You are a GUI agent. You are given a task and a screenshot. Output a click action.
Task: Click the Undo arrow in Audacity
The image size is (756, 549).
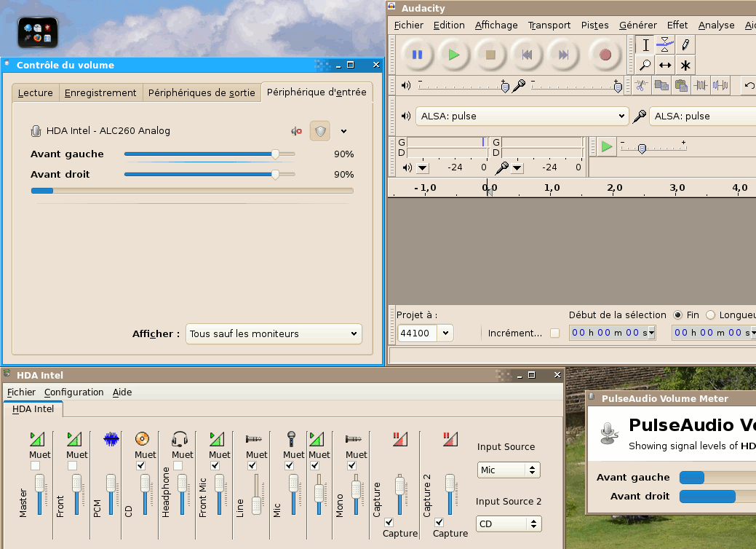coord(749,86)
